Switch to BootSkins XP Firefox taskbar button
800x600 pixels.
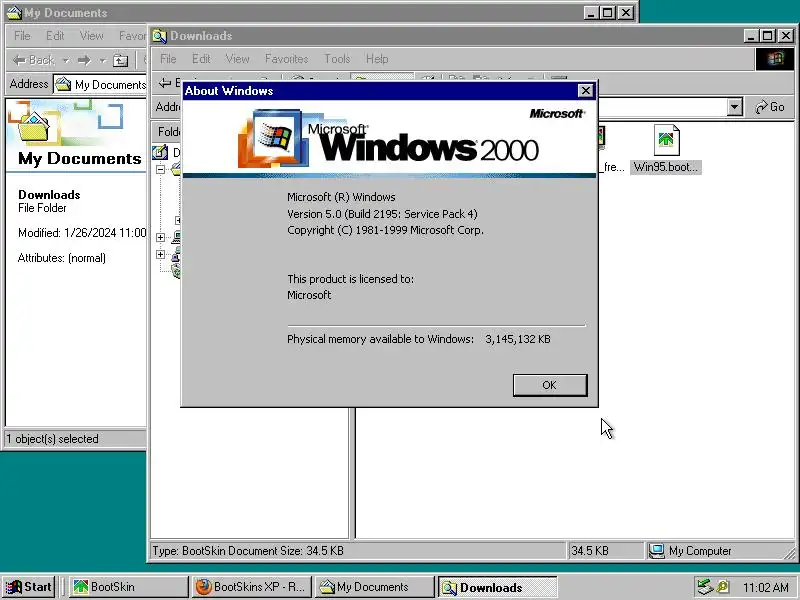251,587
